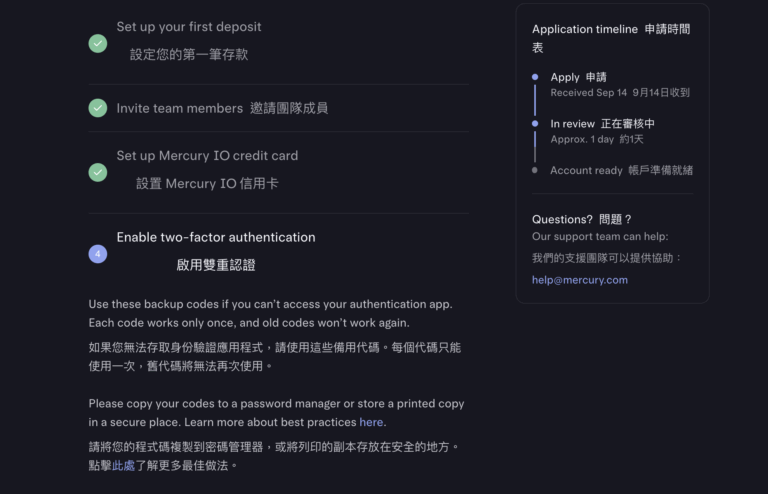The image size is (768, 494).
Task: Click the Chinese '啟用雙重認證' subtitle
Action: coord(216,265)
